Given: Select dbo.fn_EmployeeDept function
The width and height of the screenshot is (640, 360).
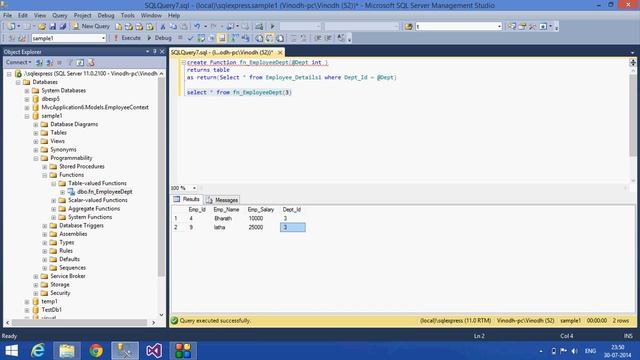Looking at the screenshot, I should [104, 192].
